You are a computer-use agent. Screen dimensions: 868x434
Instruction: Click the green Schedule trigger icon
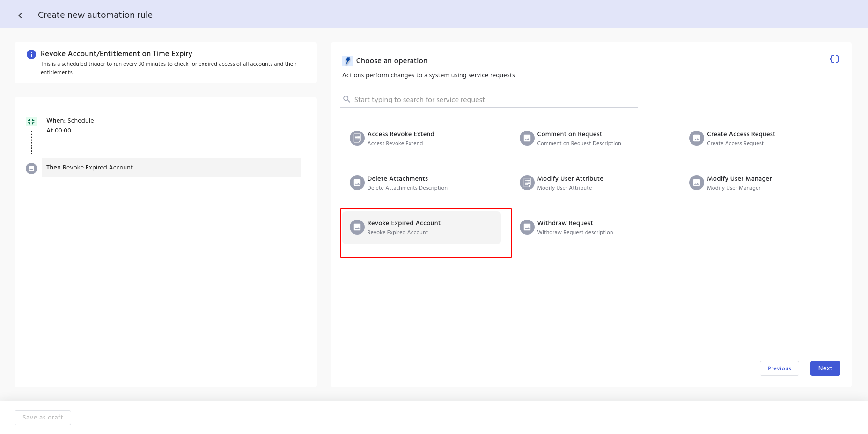(31, 122)
